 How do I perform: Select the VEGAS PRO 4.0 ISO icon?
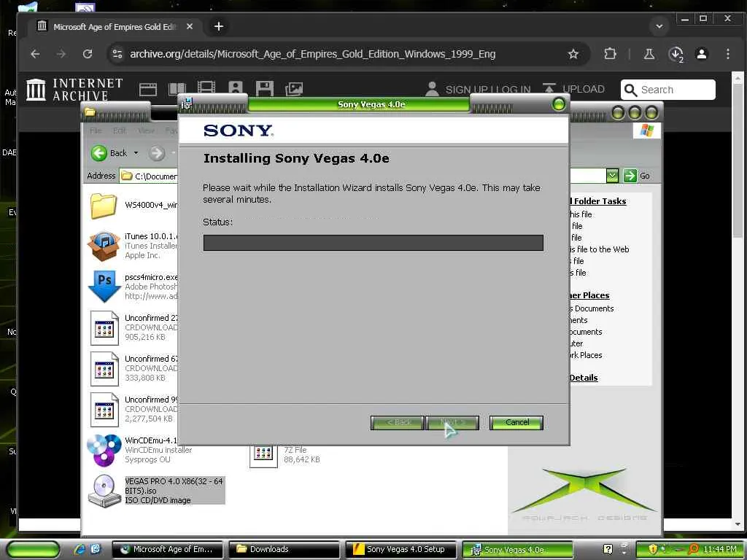tap(104, 491)
